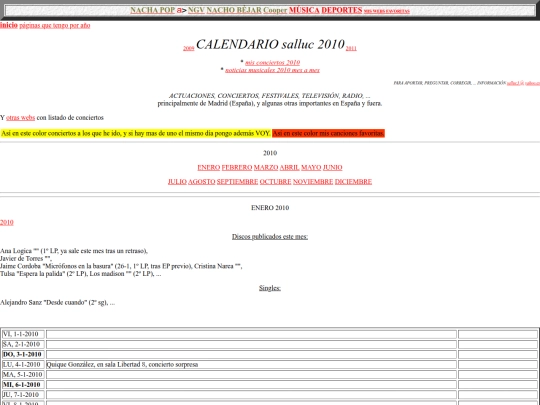Go to the NACHO BÉJAR page
The height and width of the screenshot is (405, 540).
(x=234, y=10)
